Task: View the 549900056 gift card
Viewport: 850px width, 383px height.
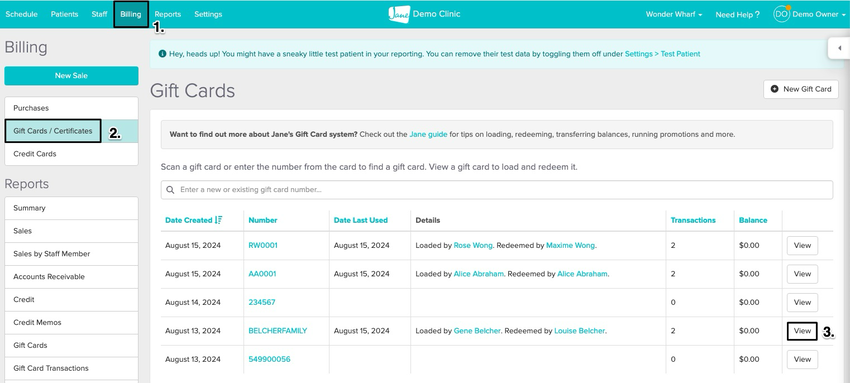Action: (x=802, y=359)
